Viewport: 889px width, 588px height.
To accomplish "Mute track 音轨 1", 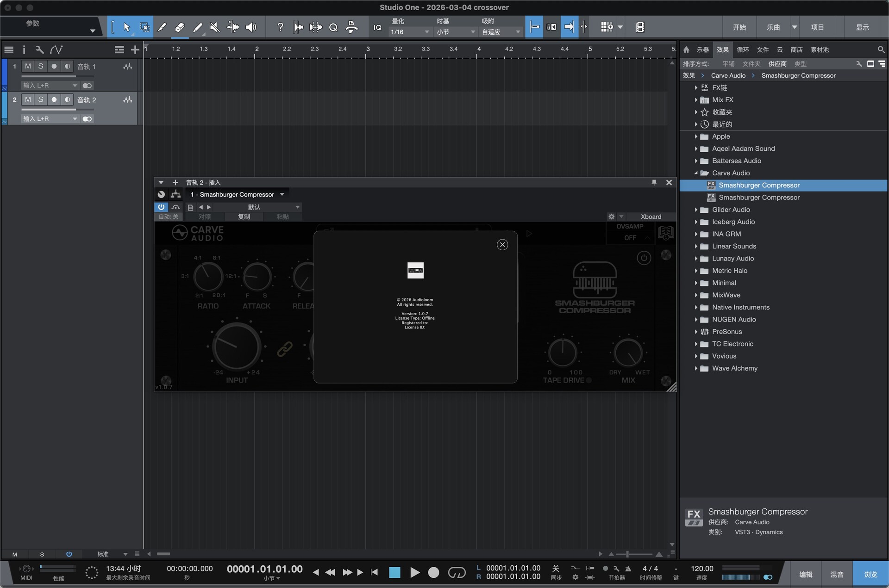I will pyautogui.click(x=28, y=66).
